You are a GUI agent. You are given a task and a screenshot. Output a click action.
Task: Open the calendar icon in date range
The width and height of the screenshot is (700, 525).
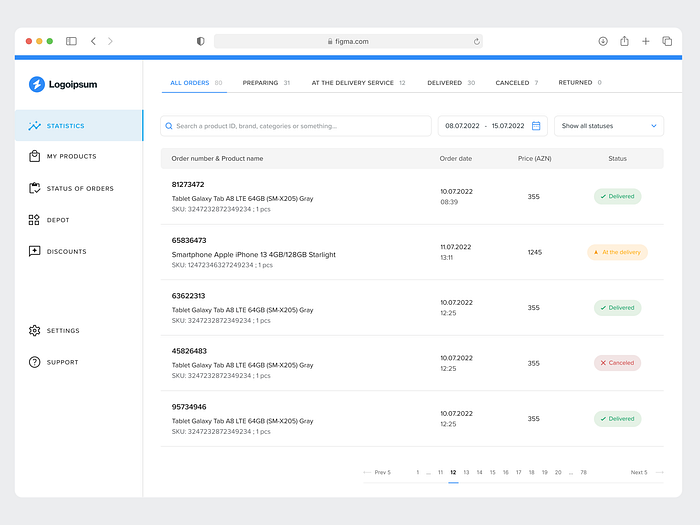[x=536, y=126]
